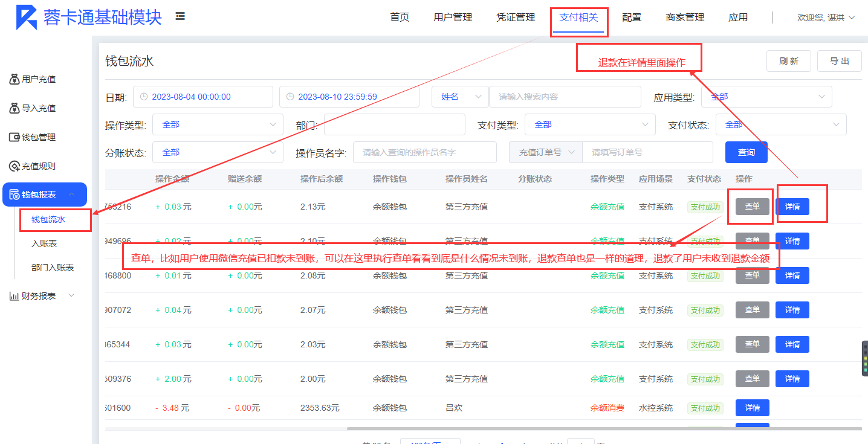Open 导入充值 in the sidebar
The height and width of the screenshot is (444, 868).
39,108
